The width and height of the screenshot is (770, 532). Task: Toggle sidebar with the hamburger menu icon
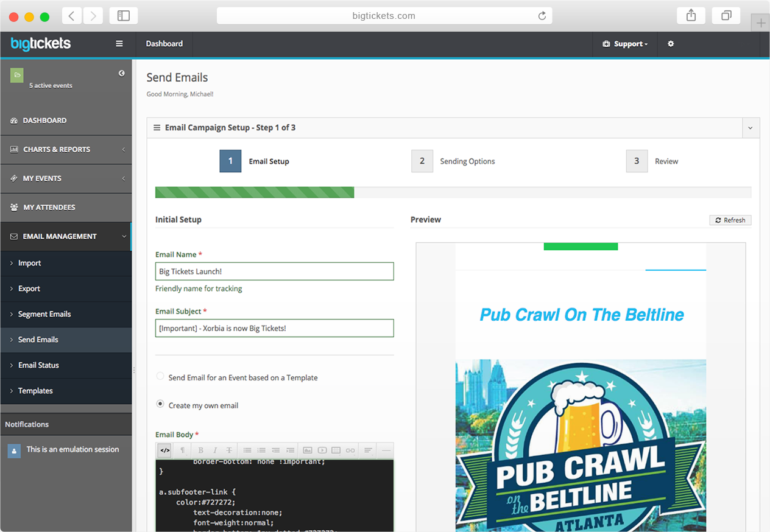tap(119, 44)
